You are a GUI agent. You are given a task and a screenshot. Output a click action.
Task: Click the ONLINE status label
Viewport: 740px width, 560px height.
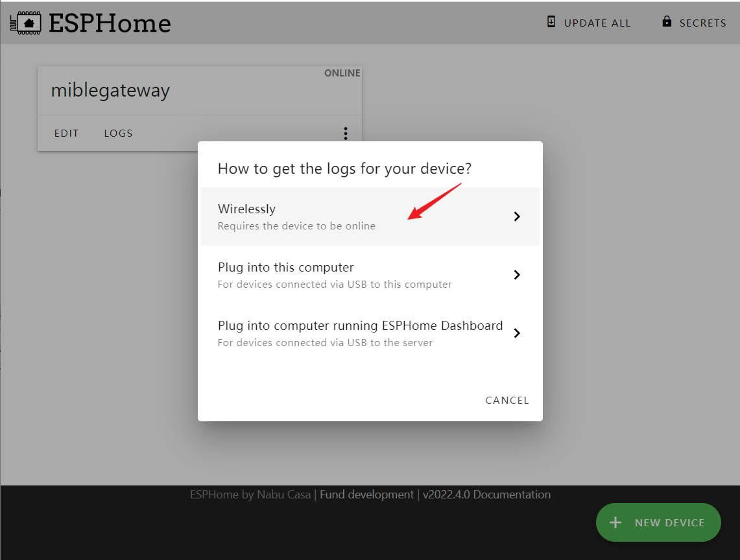pyautogui.click(x=342, y=73)
